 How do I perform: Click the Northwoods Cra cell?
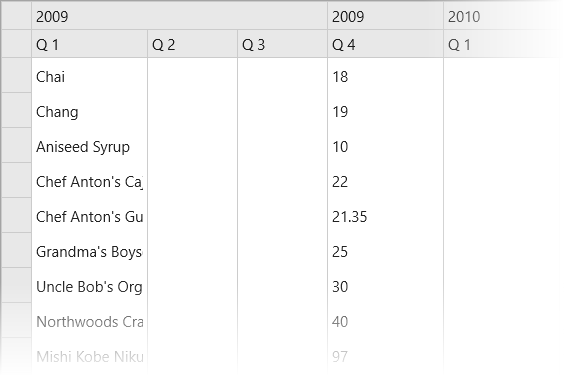(x=90, y=322)
